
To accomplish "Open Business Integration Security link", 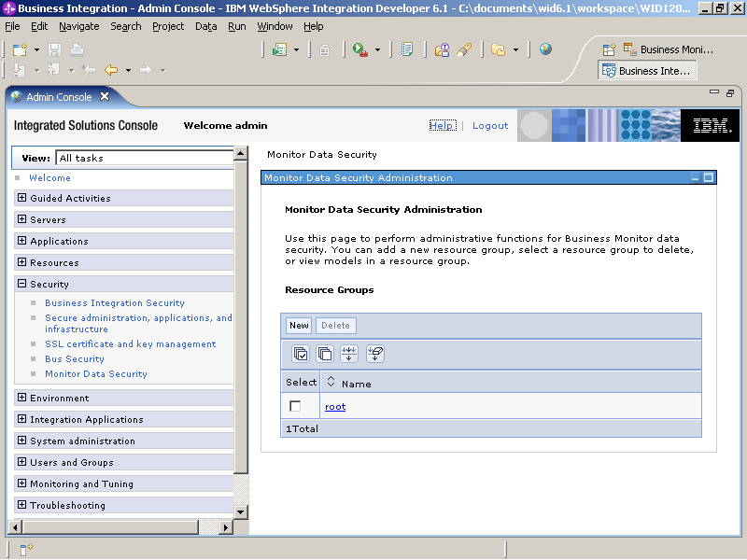I will pyautogui.click(x=115, y=302).
